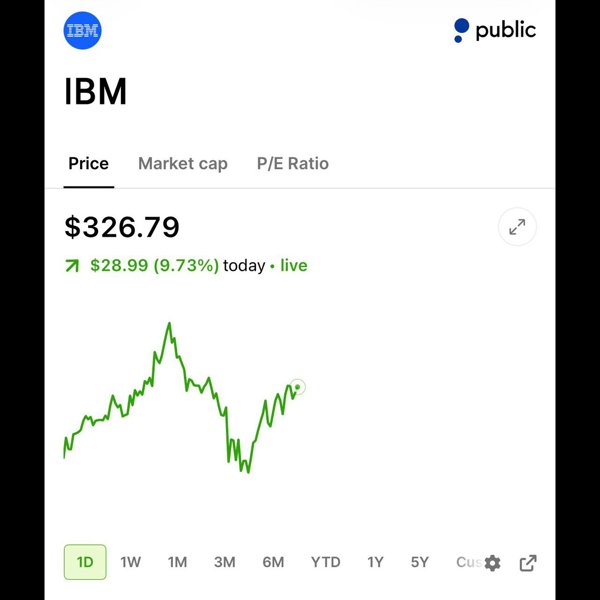
Task: Click the peak of the price line
Action: point(169,324)
